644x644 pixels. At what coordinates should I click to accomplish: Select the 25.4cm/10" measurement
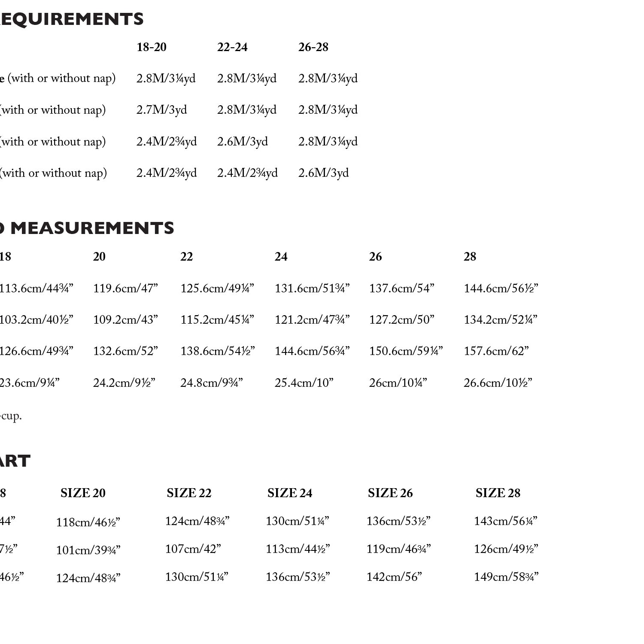click(304, 383)
